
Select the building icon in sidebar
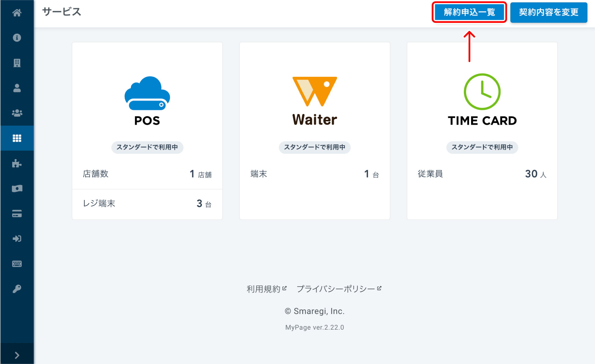tap(17, 63)
